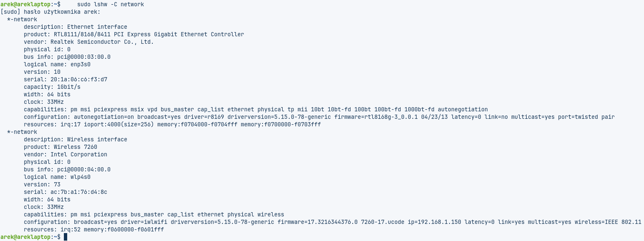The width and height of the screenshot is (644, 241).
Task: Click the second *-network heading
Action: pos(22,132)
